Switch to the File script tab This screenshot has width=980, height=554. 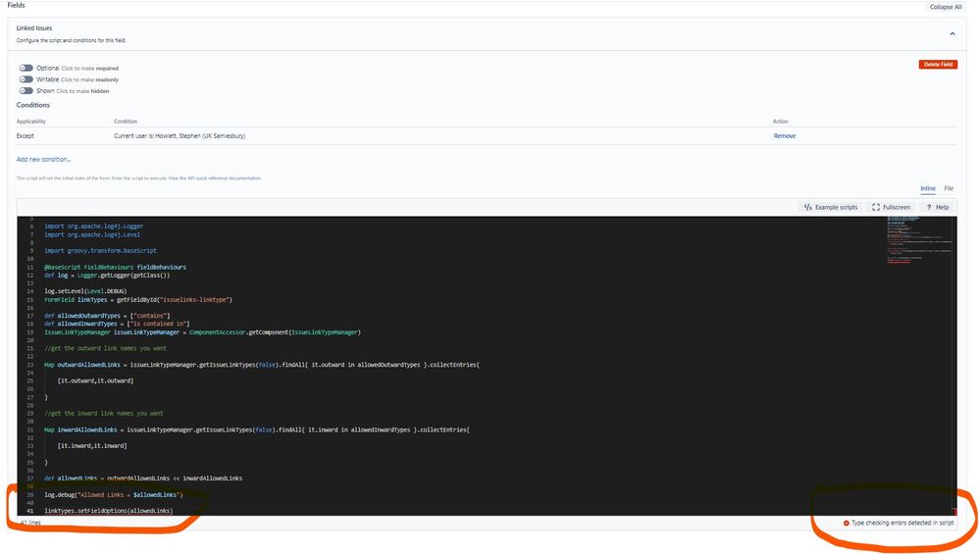click(949, 188)
